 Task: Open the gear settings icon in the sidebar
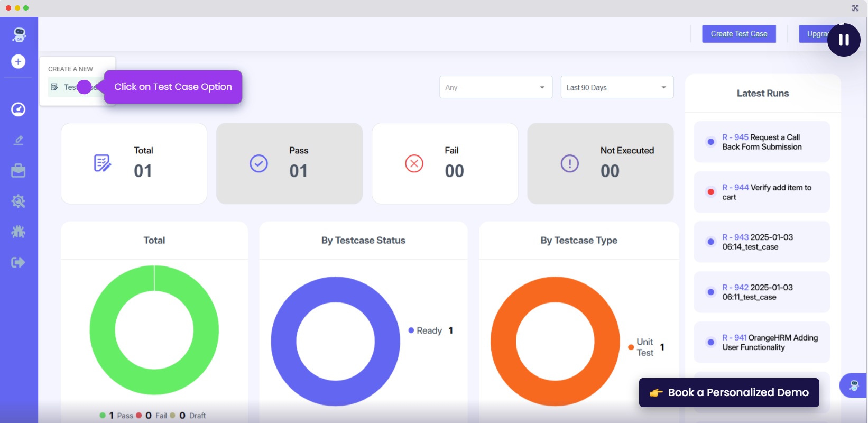[19, 201]
